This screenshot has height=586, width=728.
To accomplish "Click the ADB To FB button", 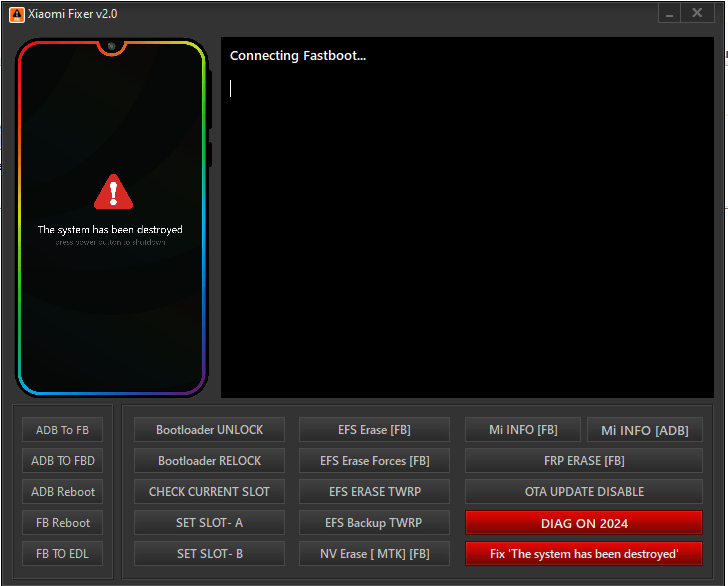I will tap(62, 430).
